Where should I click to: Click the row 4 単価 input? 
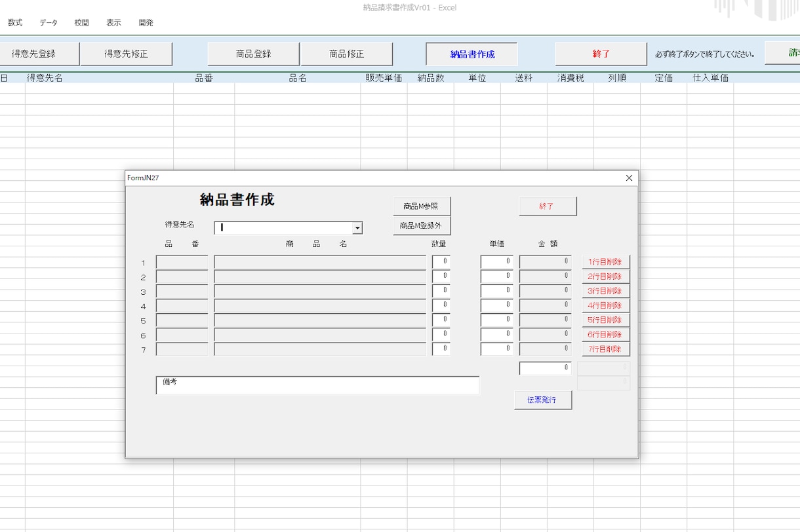tap(497, 306)
